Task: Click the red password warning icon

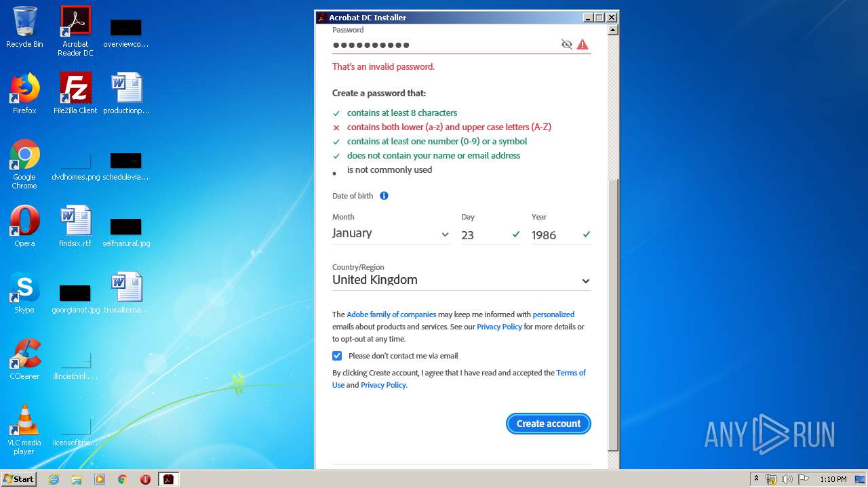Action: click(583, 45)
